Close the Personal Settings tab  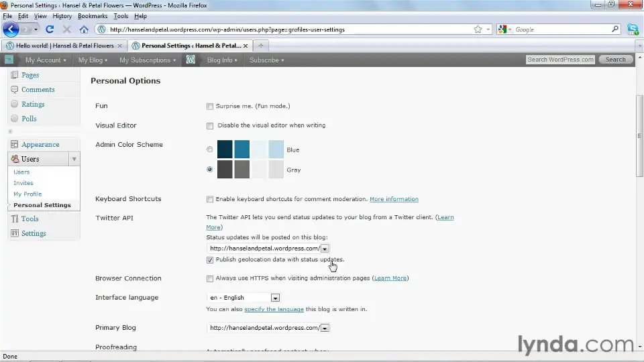click(246, 46)
